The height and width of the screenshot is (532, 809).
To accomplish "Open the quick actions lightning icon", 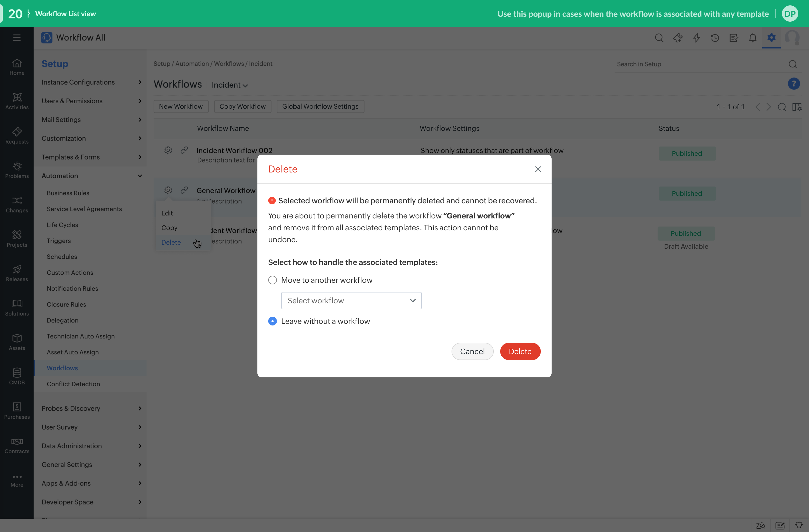I will click(x=697, y=38).
